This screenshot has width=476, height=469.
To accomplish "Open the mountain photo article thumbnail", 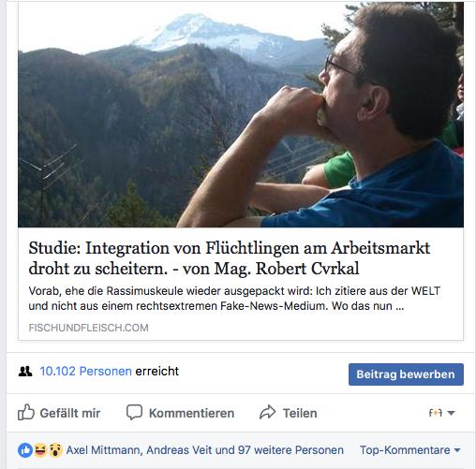I will point(241,114).
